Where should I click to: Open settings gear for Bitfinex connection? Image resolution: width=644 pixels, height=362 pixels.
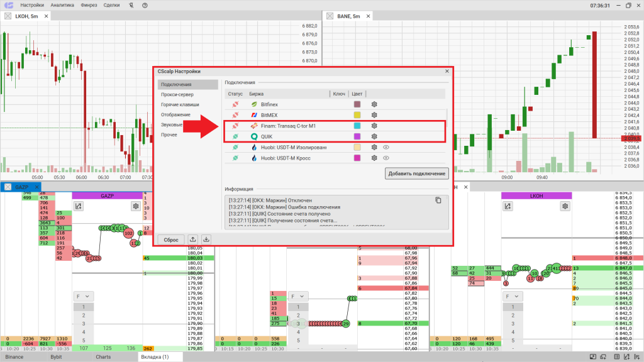[374, 104]
